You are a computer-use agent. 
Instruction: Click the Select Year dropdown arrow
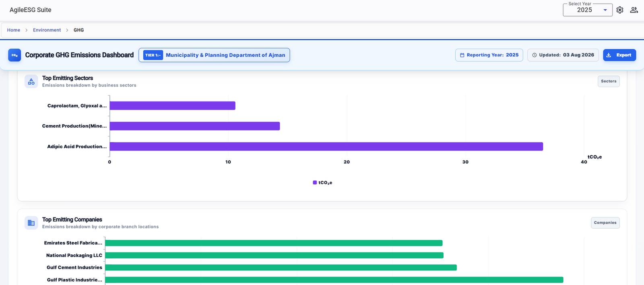[x=605, y=10]
